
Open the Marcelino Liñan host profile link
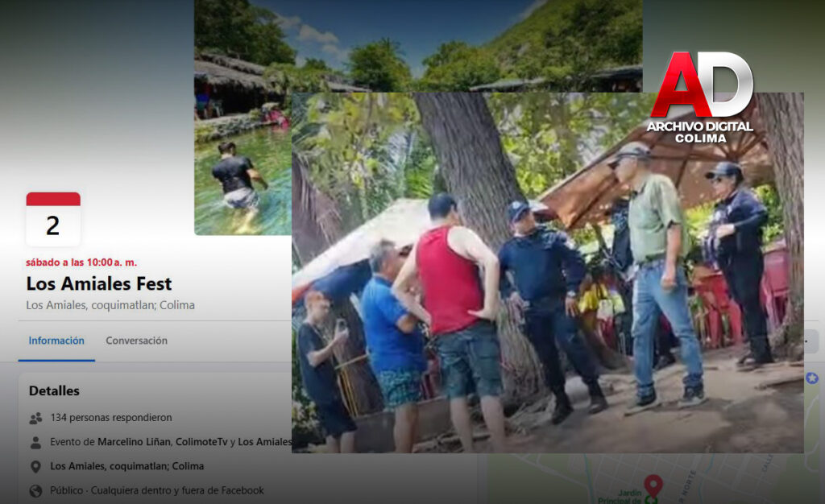coord(134,442)
